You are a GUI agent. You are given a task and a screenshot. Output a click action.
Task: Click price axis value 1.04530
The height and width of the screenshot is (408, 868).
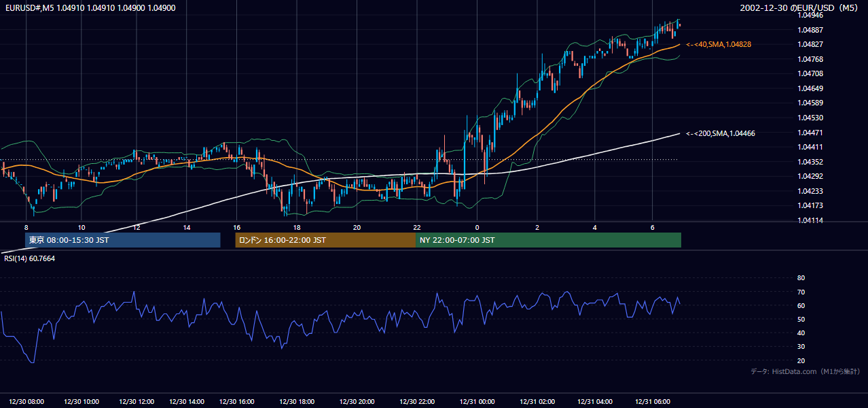[x=810, y=118]
